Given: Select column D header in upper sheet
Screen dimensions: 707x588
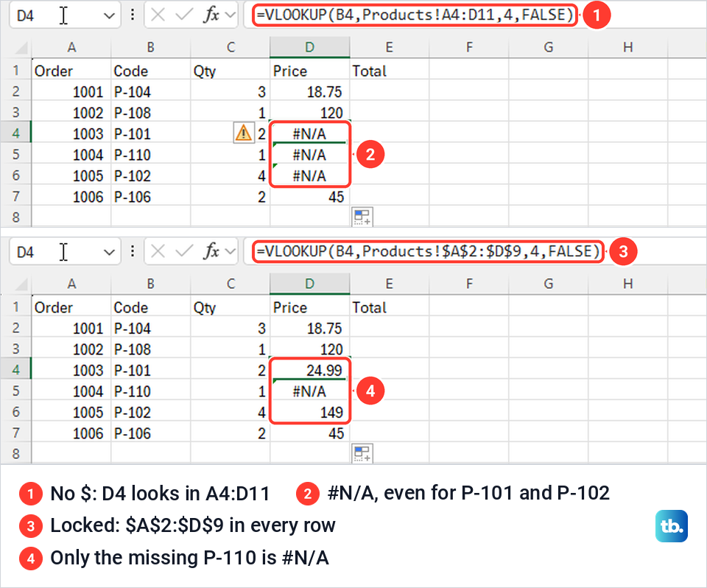Looking at the screenshot, I should coord(310,47).
